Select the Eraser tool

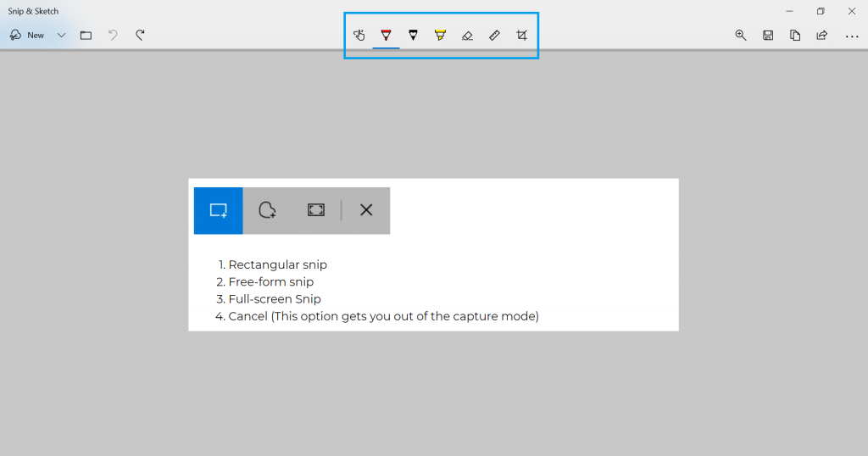tap(467, 36)
